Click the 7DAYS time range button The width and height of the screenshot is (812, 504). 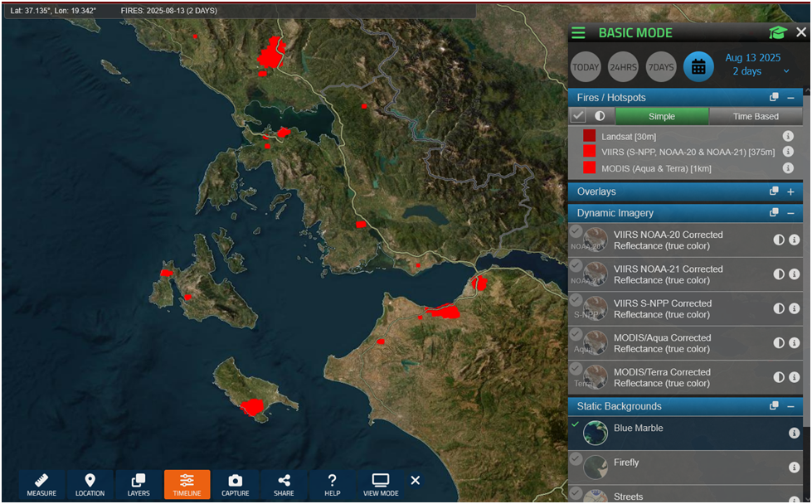click(x=661, y=66)
